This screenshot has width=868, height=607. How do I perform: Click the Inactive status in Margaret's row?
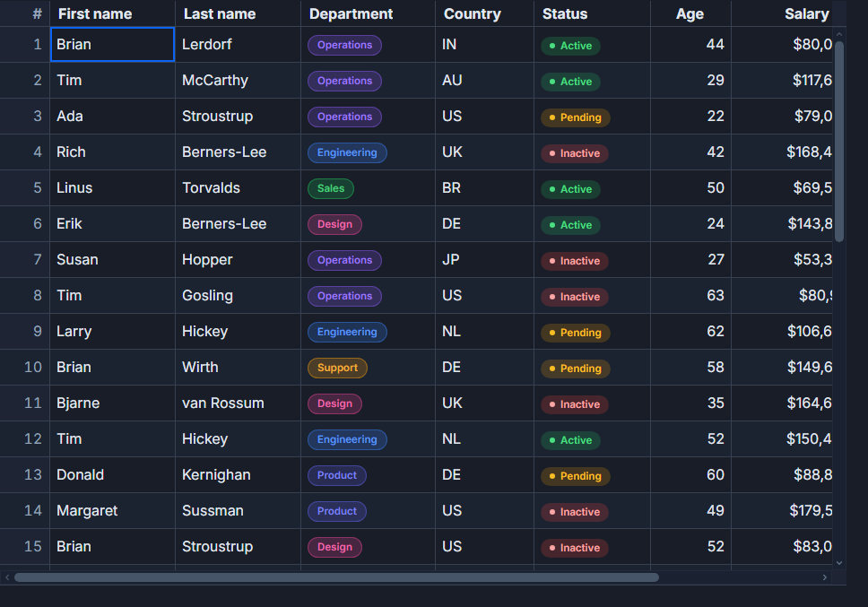click(575, 512)
